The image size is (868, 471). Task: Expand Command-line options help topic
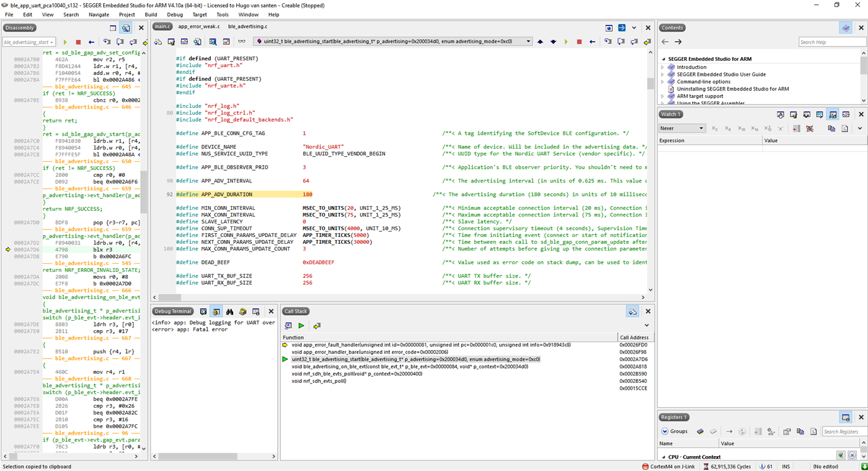click(x=662, y=82)
